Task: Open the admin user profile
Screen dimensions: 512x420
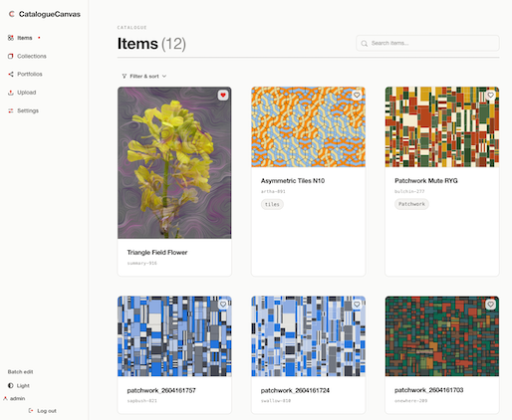Action: [x=14, y=398]
